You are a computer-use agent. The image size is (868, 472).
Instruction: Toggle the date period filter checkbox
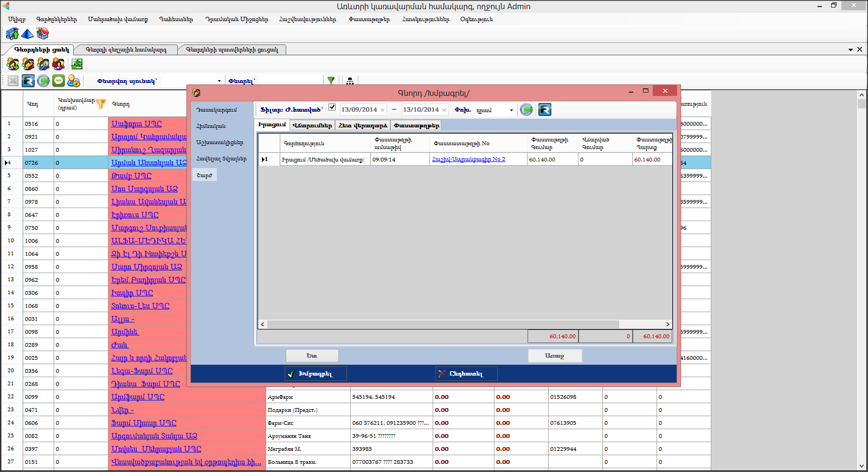pyautogui.click(x=332, y=107)
